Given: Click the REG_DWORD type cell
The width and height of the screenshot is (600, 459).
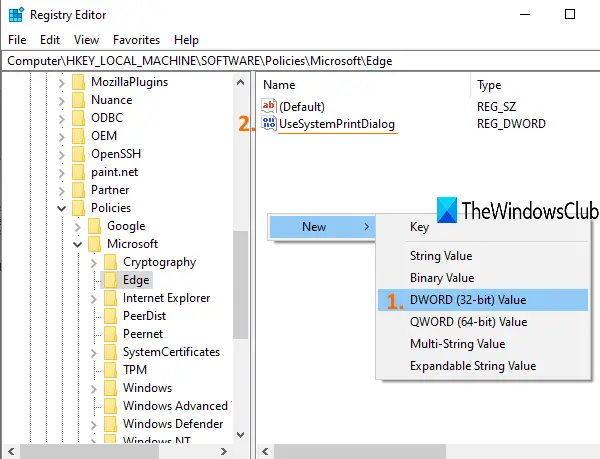Looking at the screenshot, I should tap(511, 124).
